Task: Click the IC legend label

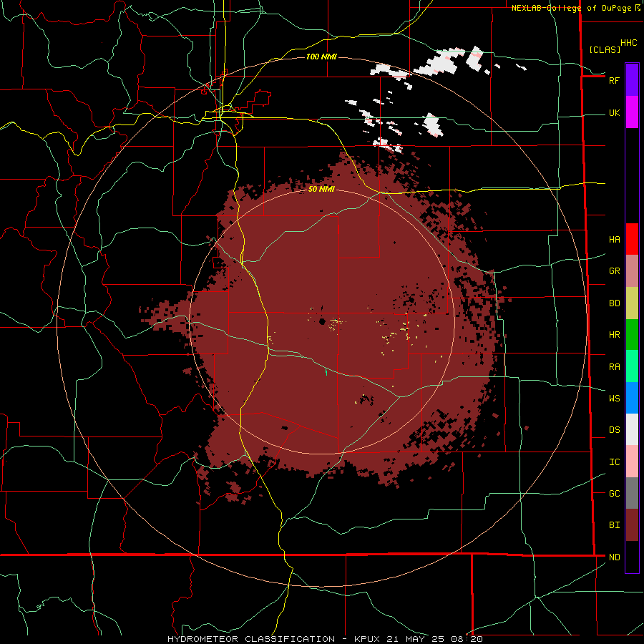Action: click(614, 462)
